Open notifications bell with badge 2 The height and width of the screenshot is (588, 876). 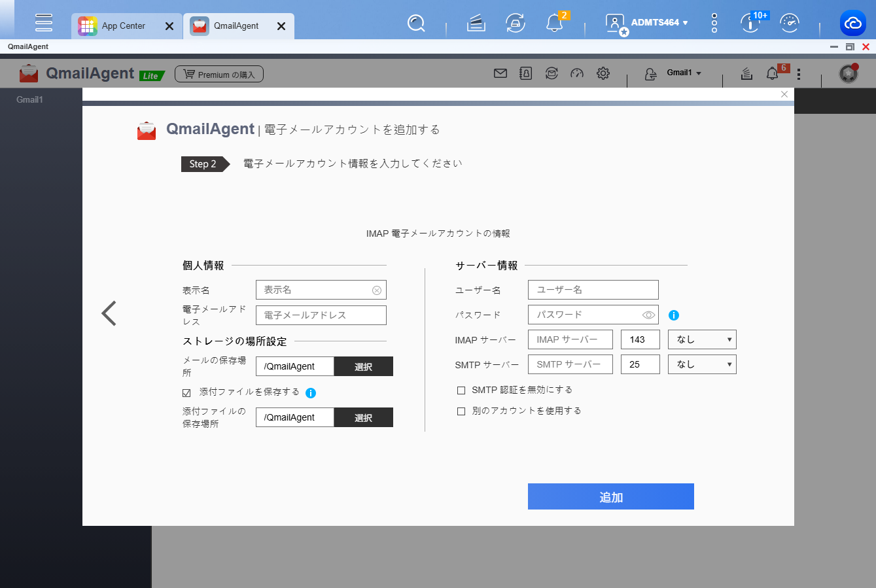(555, 24)
